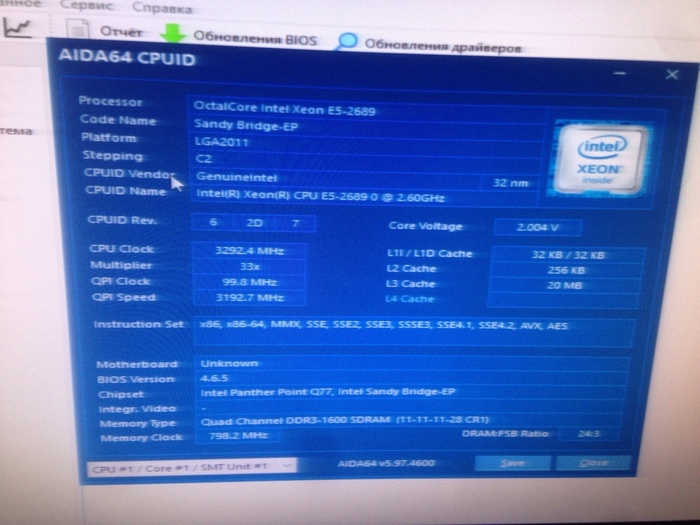Viewport: 700px width, 525px height.
Task: Click the CPUID Name value E5-2689 0 @ 2.60GHz
Action: 320,195
